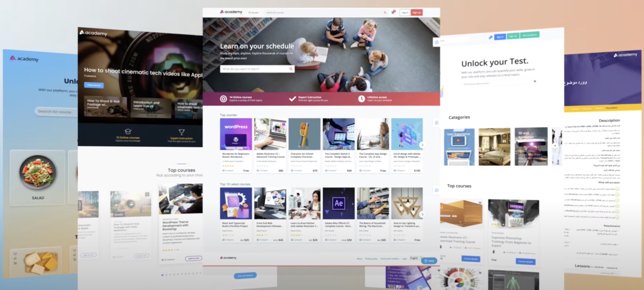Expand next arrow on Top courses carousel

click(x=422, y=145)
